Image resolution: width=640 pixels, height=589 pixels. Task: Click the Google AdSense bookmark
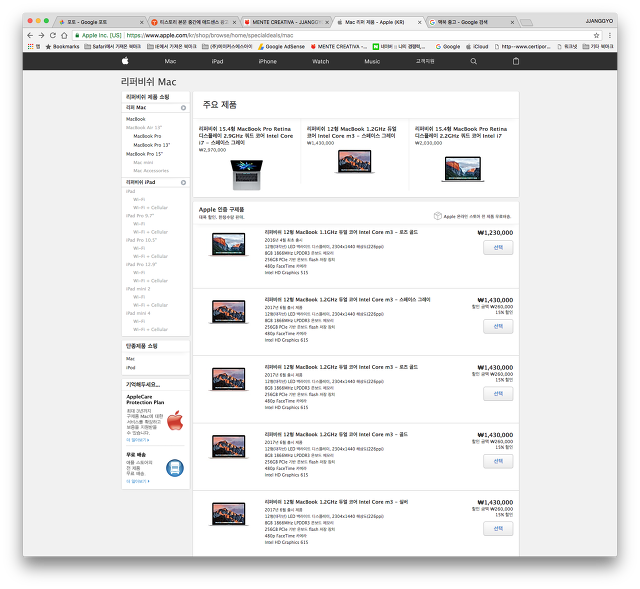pos(281,47)
